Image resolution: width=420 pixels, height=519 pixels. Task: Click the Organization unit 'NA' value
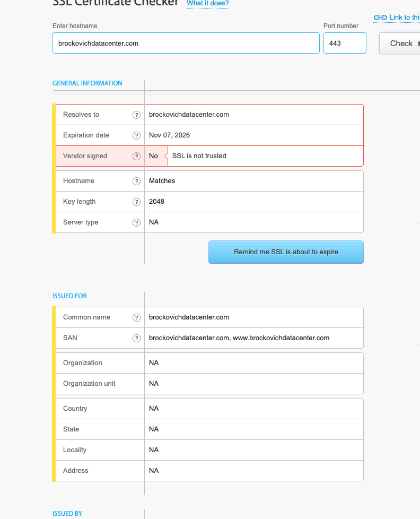(x=154, y=384)
